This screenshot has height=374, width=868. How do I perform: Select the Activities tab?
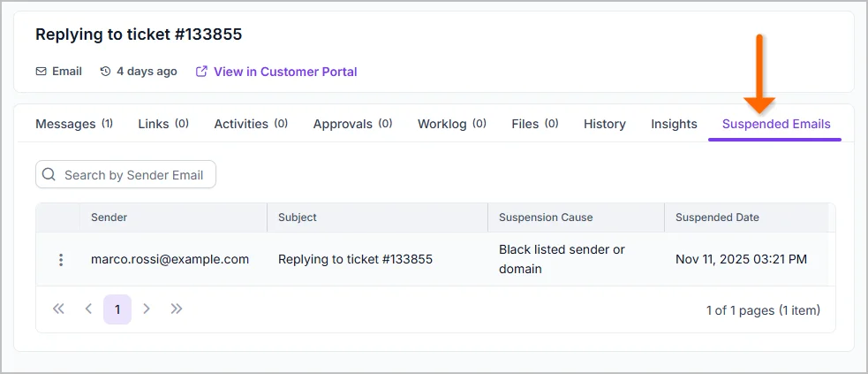(251, 124)
